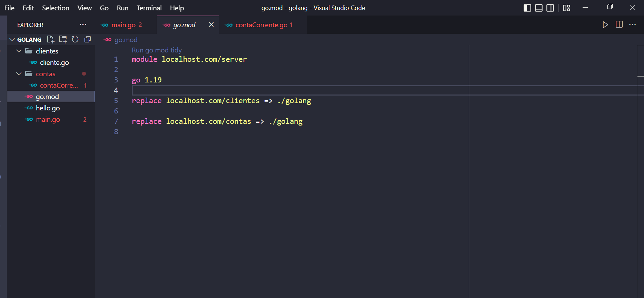Refresh the Explorer file tree
Screen dimensions: 644x298
point(75,39)
